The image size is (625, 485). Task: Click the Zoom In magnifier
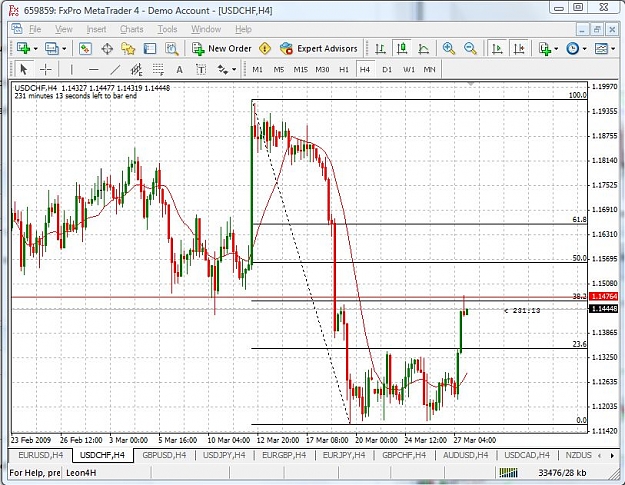click(x=449, y=49)
